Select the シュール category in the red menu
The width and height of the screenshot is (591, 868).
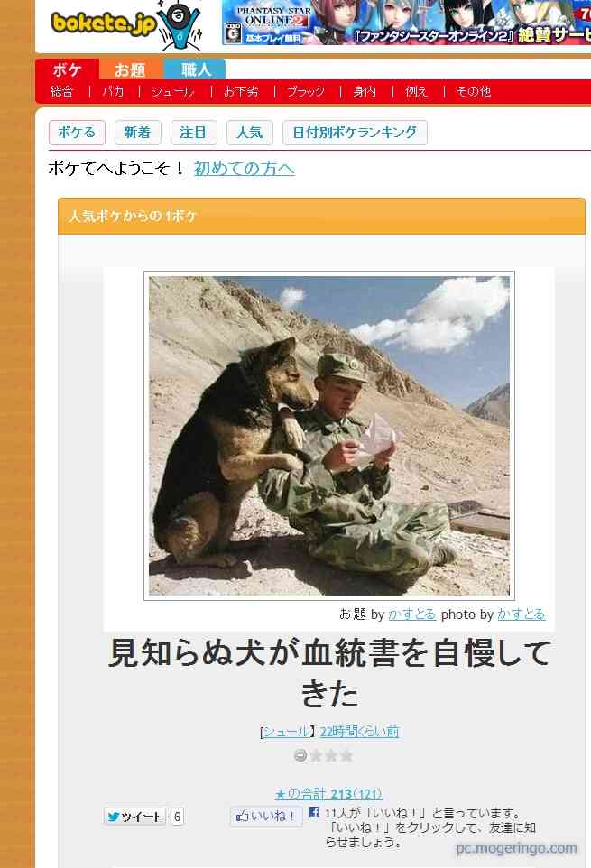coord(172,92)
